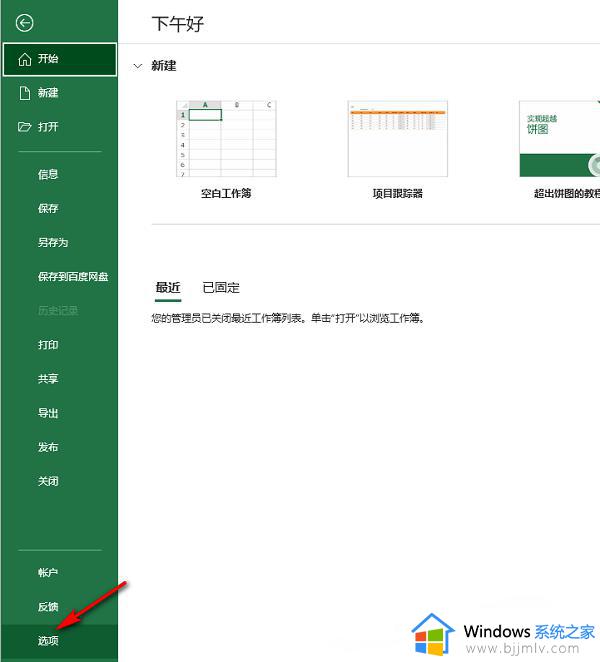Click the 空白工作簿 label
This screenshot has height=662, width=600.
(x=226, y=193)
